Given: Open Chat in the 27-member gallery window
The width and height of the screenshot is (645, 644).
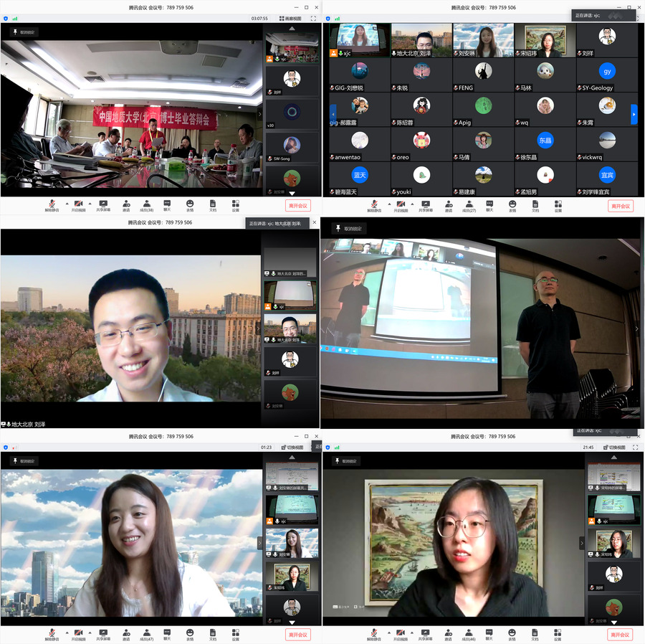Looking at the screenshot, I should click(x=489, y=204).
